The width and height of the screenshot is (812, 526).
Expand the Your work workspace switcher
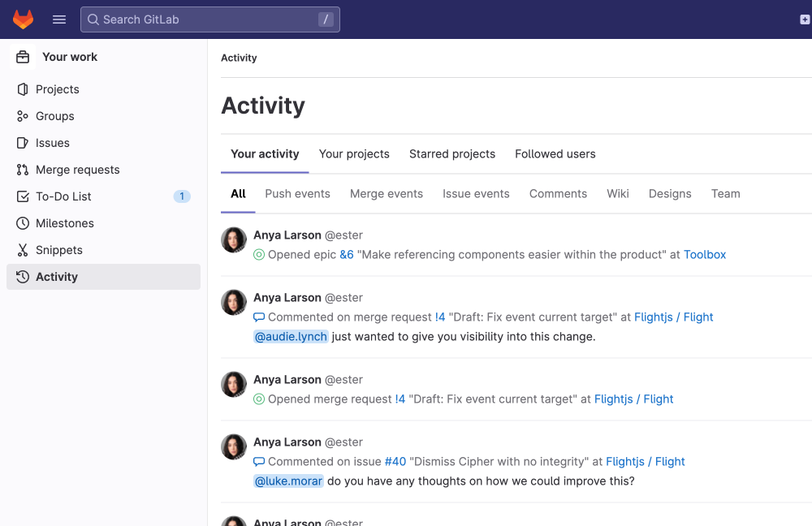click(x=71, y=57)
